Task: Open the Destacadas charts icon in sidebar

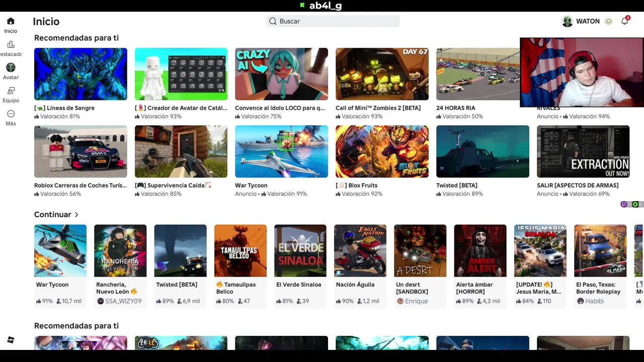Action: click(11, 45)
